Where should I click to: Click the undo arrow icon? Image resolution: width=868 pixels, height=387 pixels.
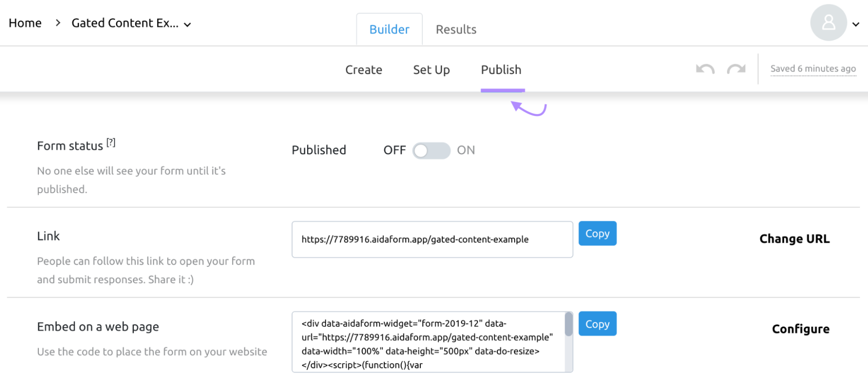coord(705,69)
